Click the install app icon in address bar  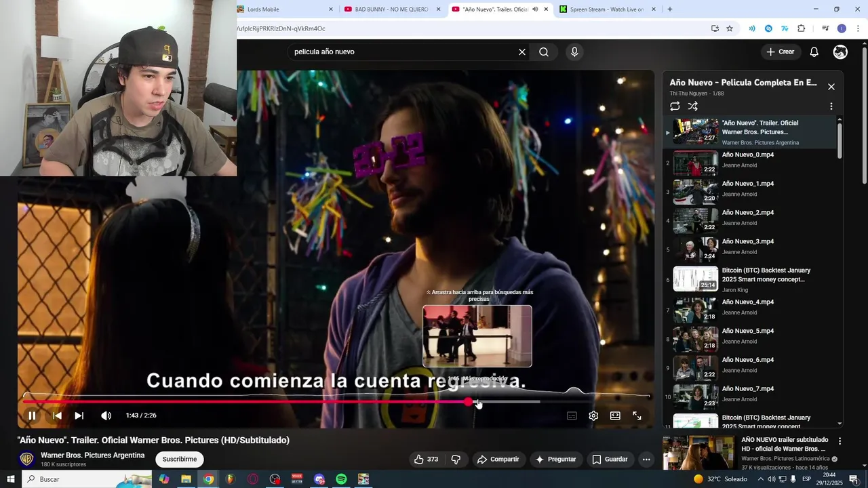pos(715,28)
